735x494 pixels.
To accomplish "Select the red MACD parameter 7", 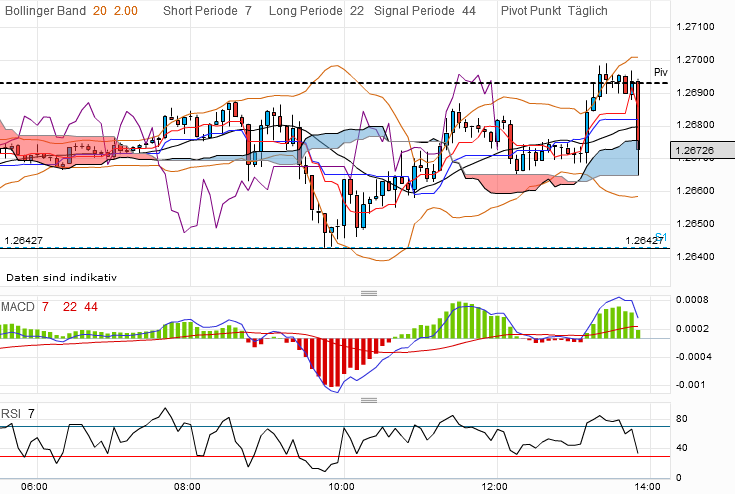I will [45, 307].
